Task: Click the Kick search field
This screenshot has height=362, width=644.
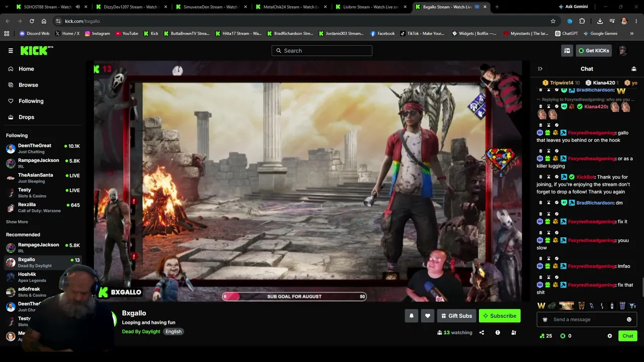Action: 322,50
